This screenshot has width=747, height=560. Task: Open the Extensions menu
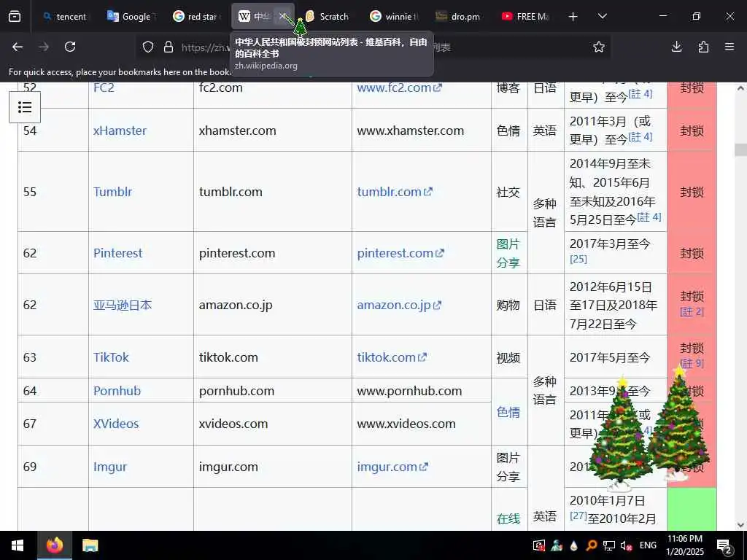pyautogui.click(x=703, y=47)
